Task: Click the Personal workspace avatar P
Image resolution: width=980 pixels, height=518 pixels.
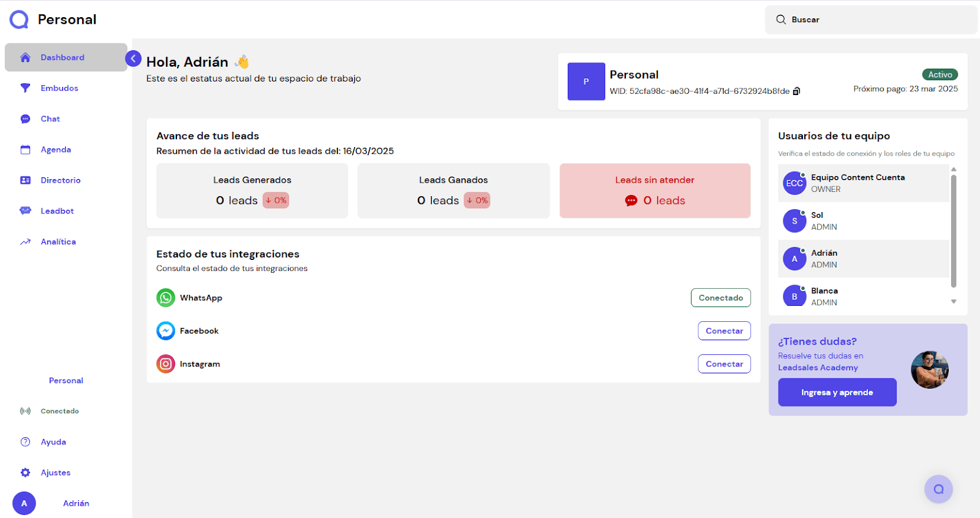Action: click(x=586, y=82)
